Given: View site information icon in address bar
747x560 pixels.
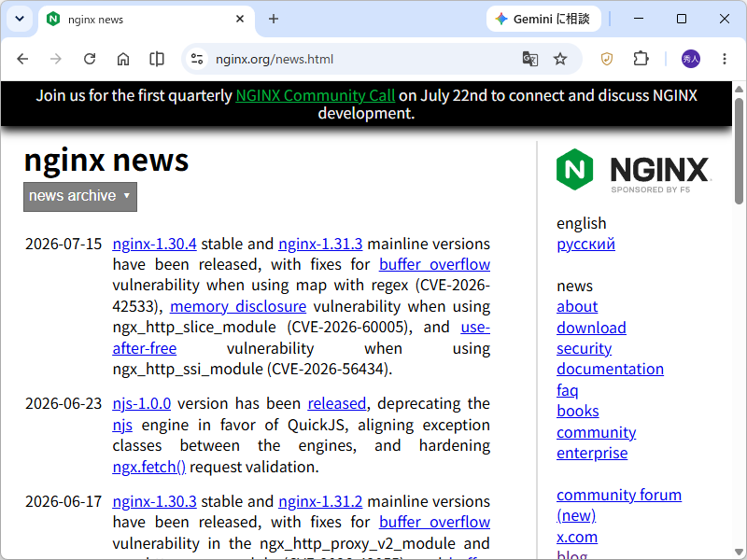Looking at the screenshot, I should click(x=197, y=59).
